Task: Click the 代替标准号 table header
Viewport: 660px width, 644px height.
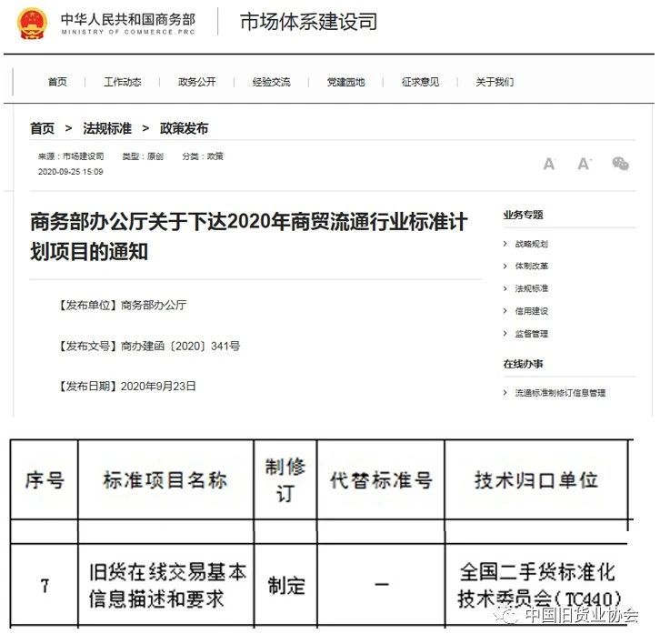Action: (381, 480)
